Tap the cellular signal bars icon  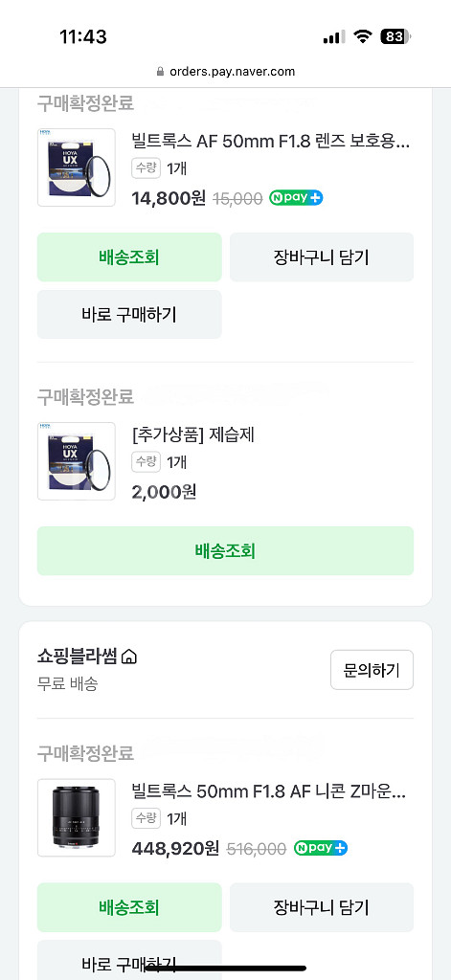coord(334,37)
